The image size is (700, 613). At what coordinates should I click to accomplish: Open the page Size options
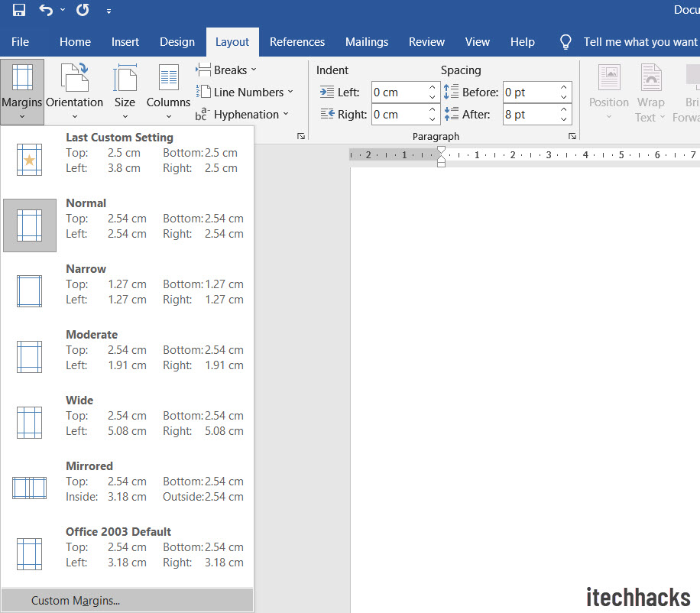tap(125, 92)
